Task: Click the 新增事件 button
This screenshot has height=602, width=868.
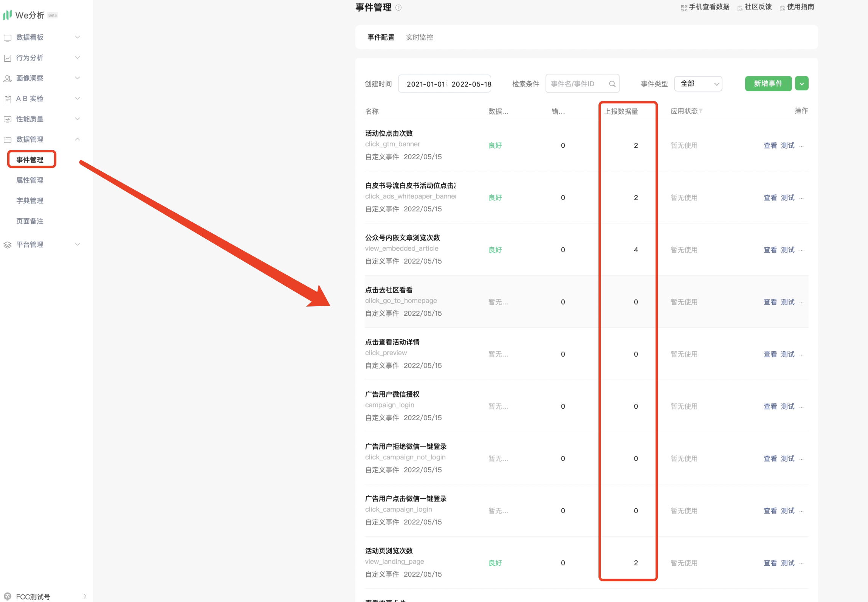Action: [768, 84]
